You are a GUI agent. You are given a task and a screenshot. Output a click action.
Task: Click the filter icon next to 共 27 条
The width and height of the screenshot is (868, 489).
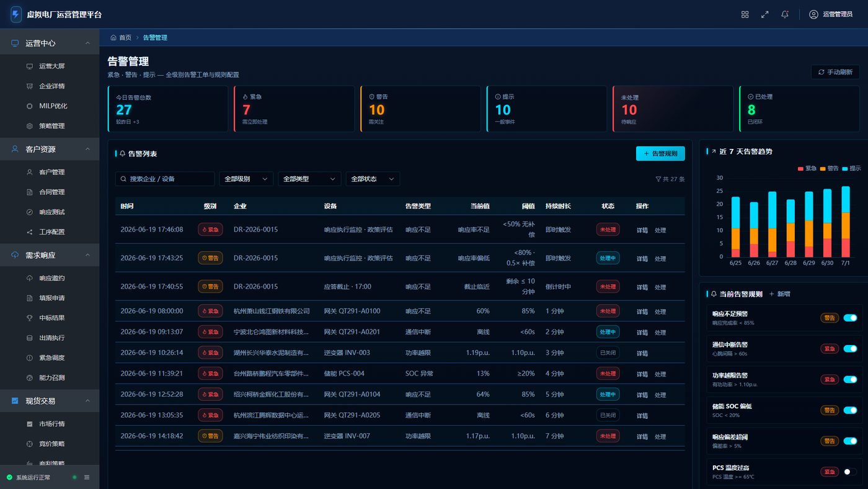pyautogui.click(x=658, y=179)
